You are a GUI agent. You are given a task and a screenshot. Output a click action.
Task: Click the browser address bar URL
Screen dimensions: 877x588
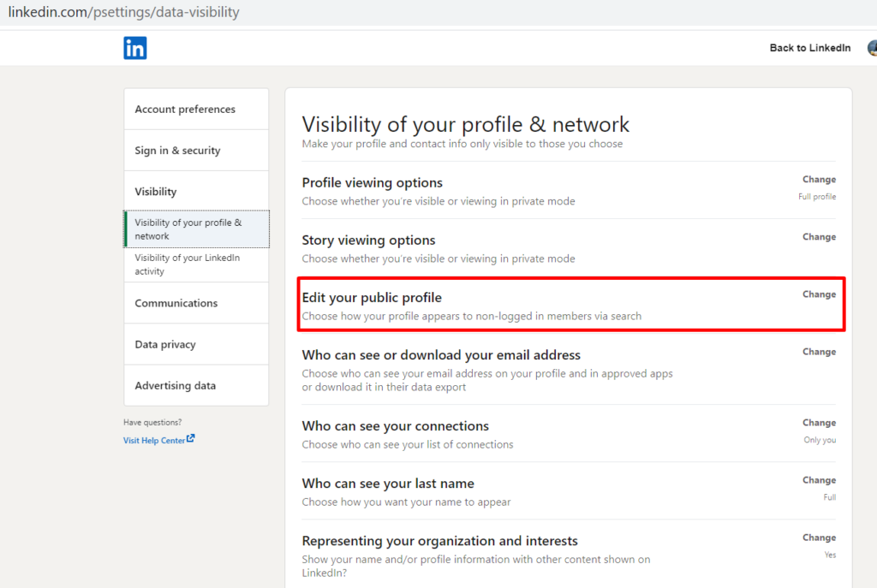pos(123,12)
